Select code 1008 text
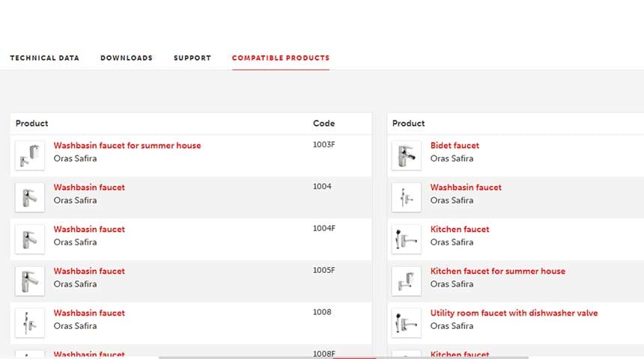The image size is (644, 359). [x=322, y=312]
